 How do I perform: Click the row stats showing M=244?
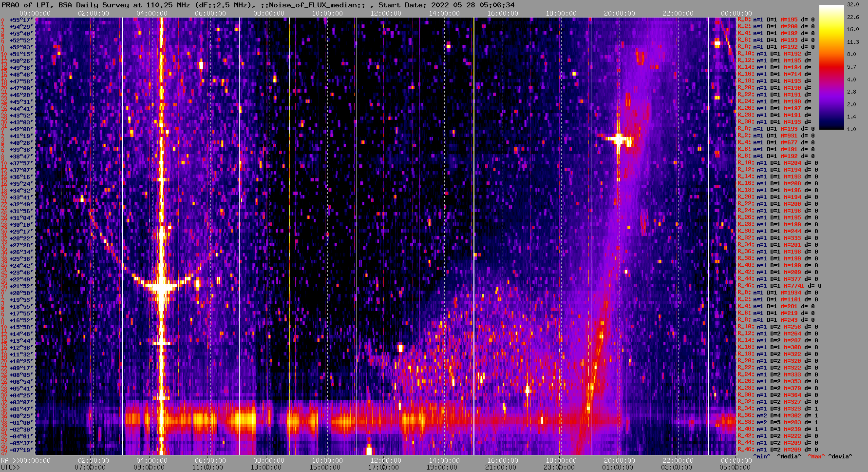pyautogui.click(x=778, y=231)
